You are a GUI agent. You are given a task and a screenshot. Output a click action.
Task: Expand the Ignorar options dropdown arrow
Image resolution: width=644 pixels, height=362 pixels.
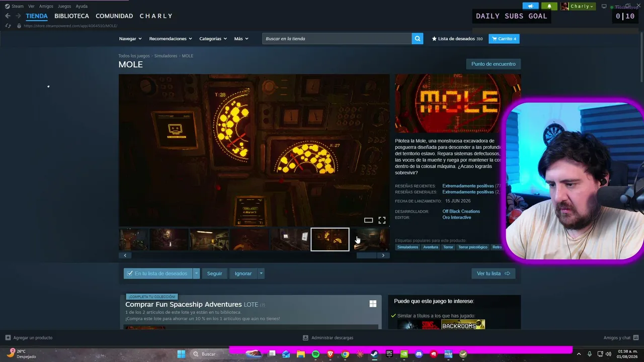pos(261,274)
